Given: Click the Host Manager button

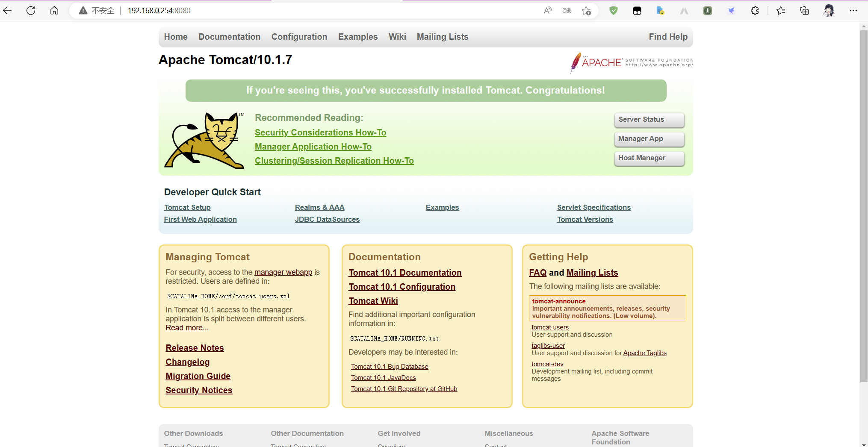Looking at the screenshot, I should (649, 158).
